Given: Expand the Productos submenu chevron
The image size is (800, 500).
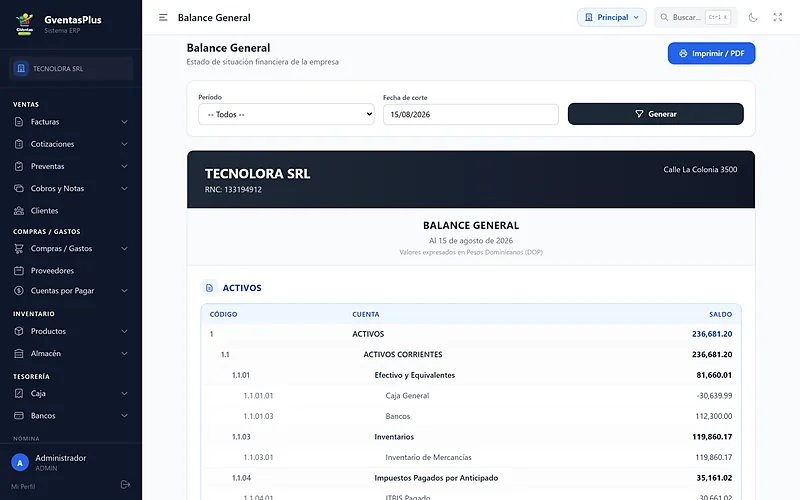Looking at the screenshot, I should pos(124,331).
